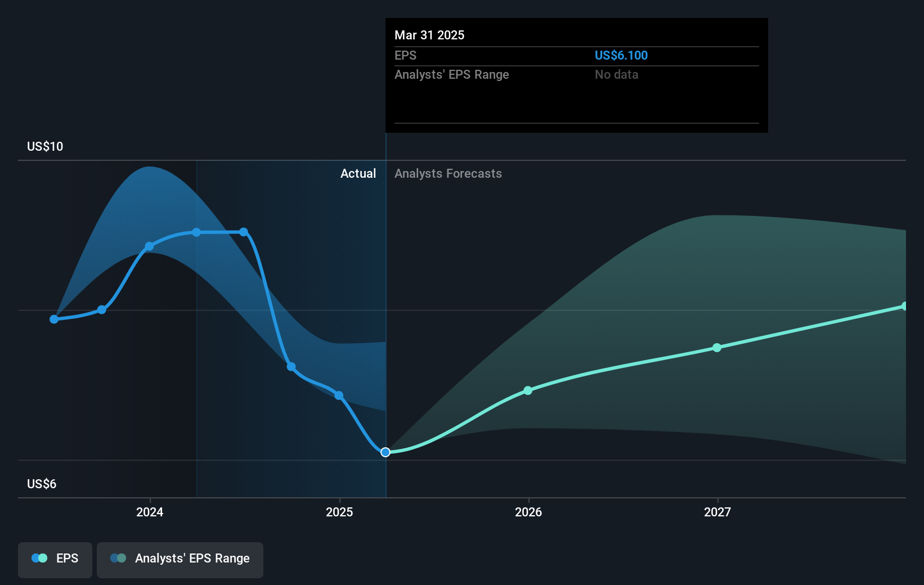Click the US$6.100 EPS value in tooltip
Image resolution: width=924 pixels, height=585 pixels.
click(621, 55)
